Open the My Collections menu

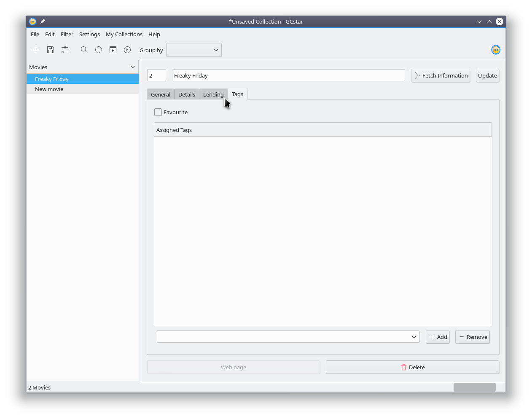pyautogui.click(x=124, y=35)
